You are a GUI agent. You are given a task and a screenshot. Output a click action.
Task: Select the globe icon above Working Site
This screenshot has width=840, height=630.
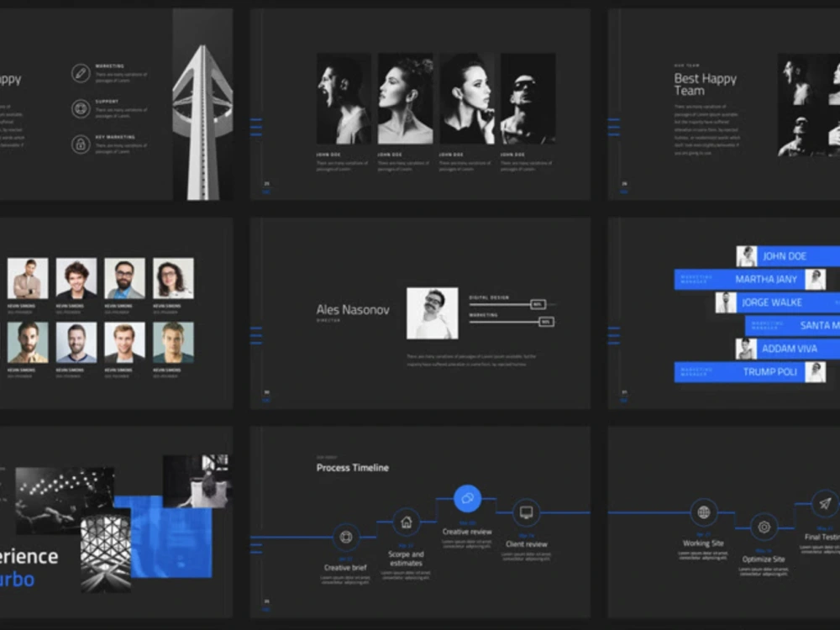pos(704,512)
